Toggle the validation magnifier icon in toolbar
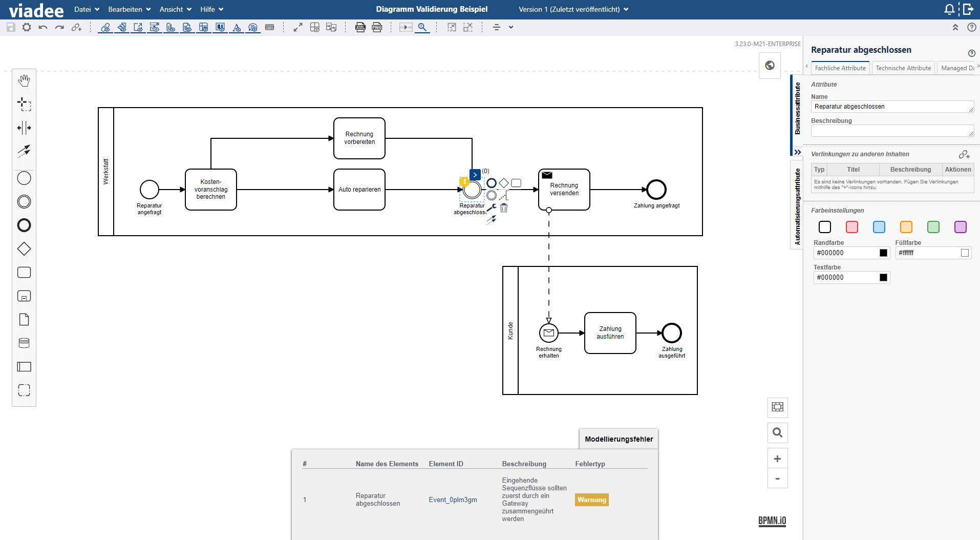 422,27
